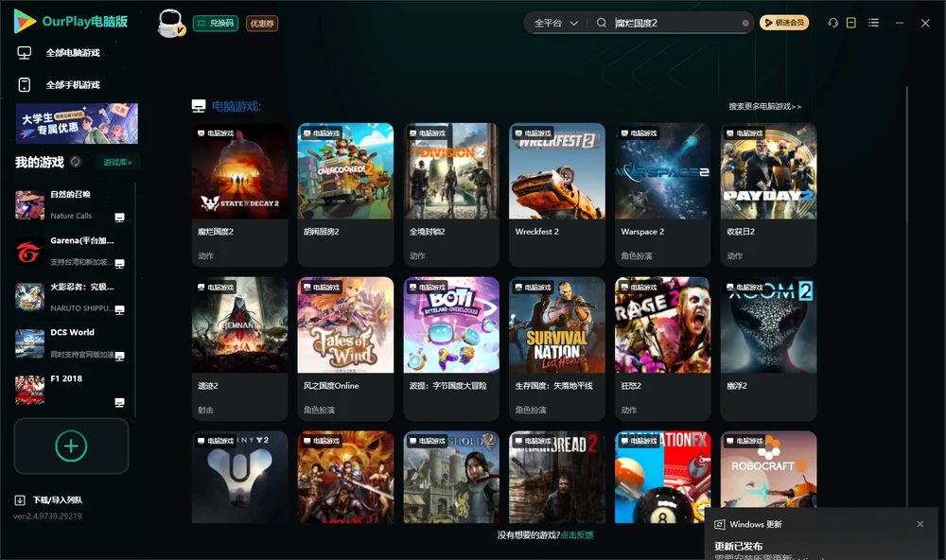Click the search magnifier icon
The width and height of the screenshot is (946, 560).
coord(601,23)
